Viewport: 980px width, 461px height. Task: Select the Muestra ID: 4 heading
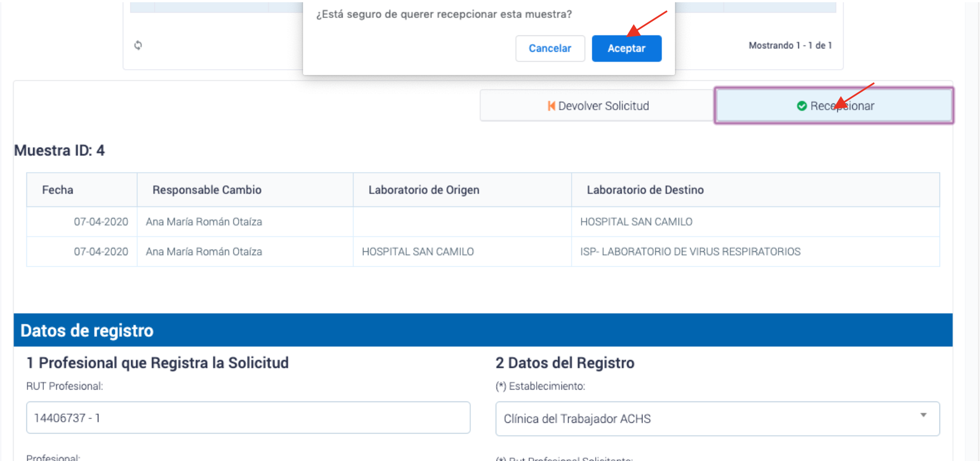(60, 151)
